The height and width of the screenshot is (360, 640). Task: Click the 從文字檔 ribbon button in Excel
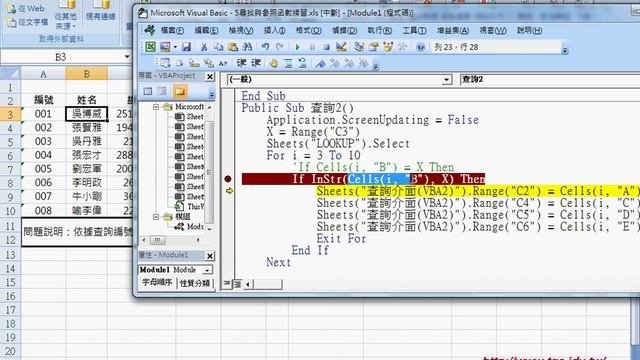click(28, 22)
